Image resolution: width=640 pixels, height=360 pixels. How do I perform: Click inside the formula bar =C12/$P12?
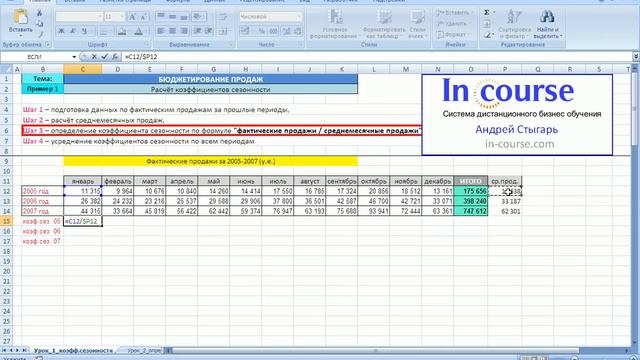coord(376,57)
